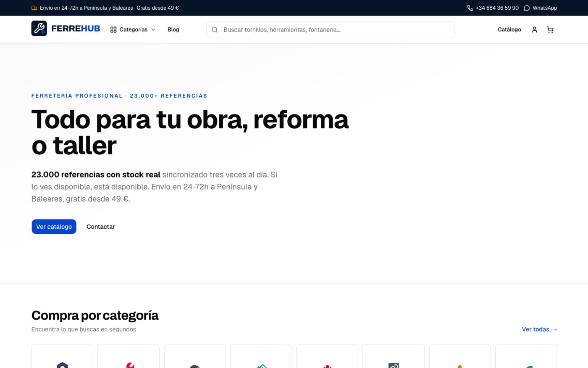Screen dimensions: 588x368
Task: Open the shopping cart icon
Action: pyautogui.click(x=550, y=29)
